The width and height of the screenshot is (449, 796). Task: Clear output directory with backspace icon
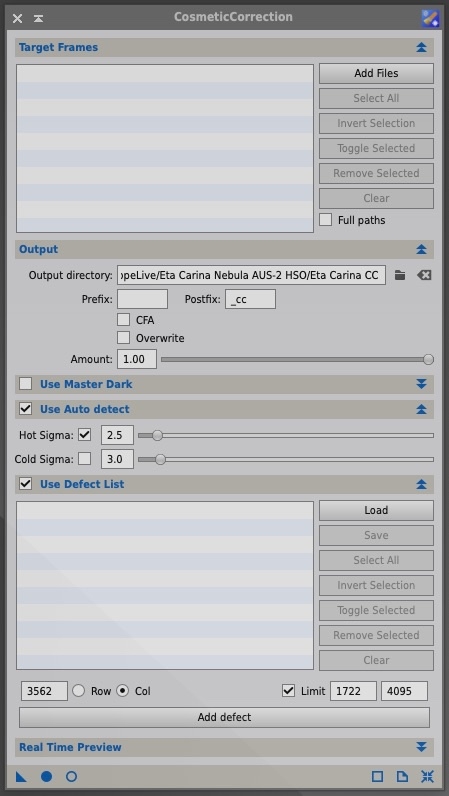(x=424, y=275)
